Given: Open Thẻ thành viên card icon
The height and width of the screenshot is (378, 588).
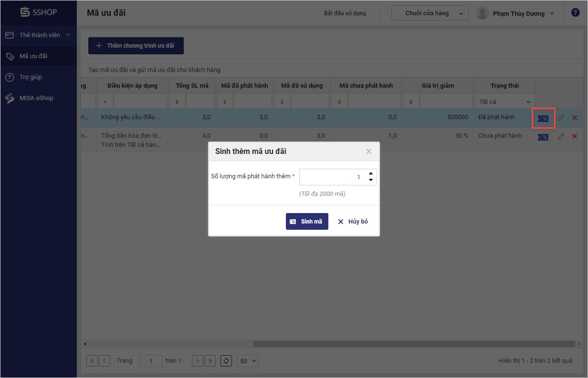Looking at the screenshot, I should pyautogui.click(x=9, y=35).
